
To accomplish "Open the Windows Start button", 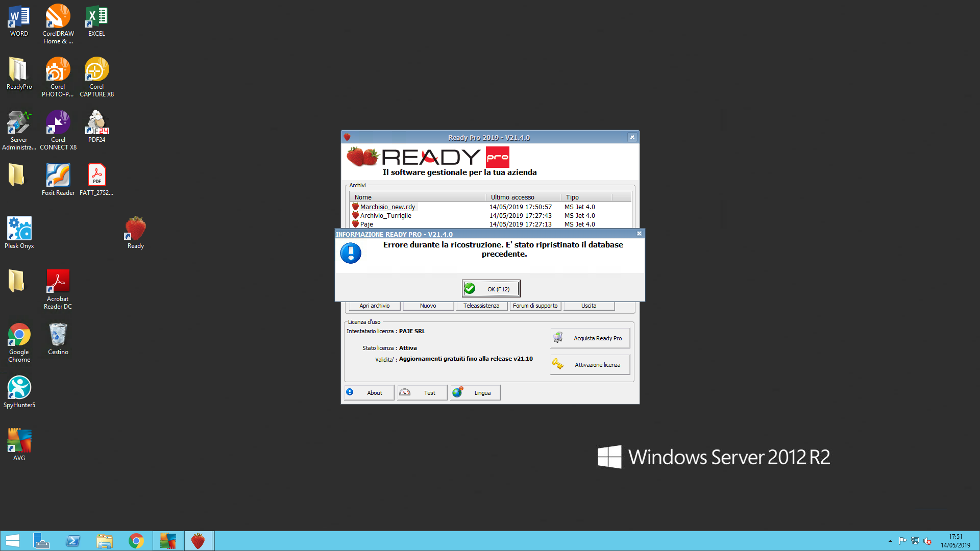I will pos(13,541).
